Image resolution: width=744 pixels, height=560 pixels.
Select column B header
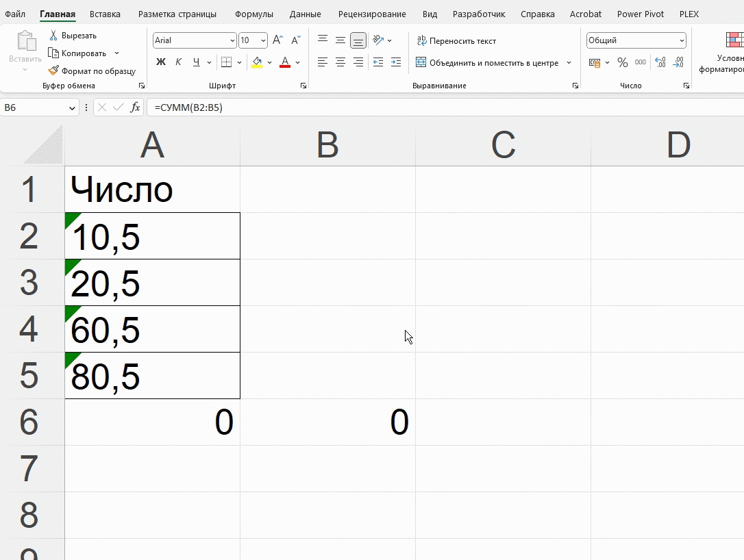tap(327, 145)
